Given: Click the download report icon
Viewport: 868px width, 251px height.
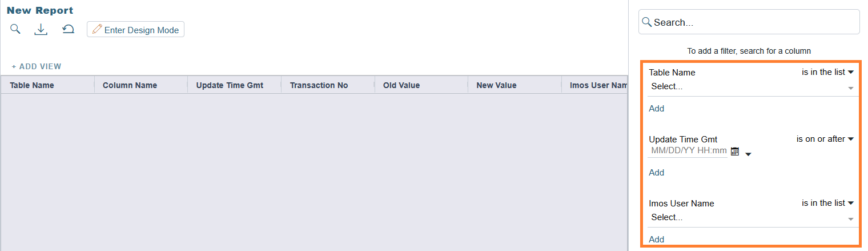Looking at the screenshot, I should coord(41,29).
